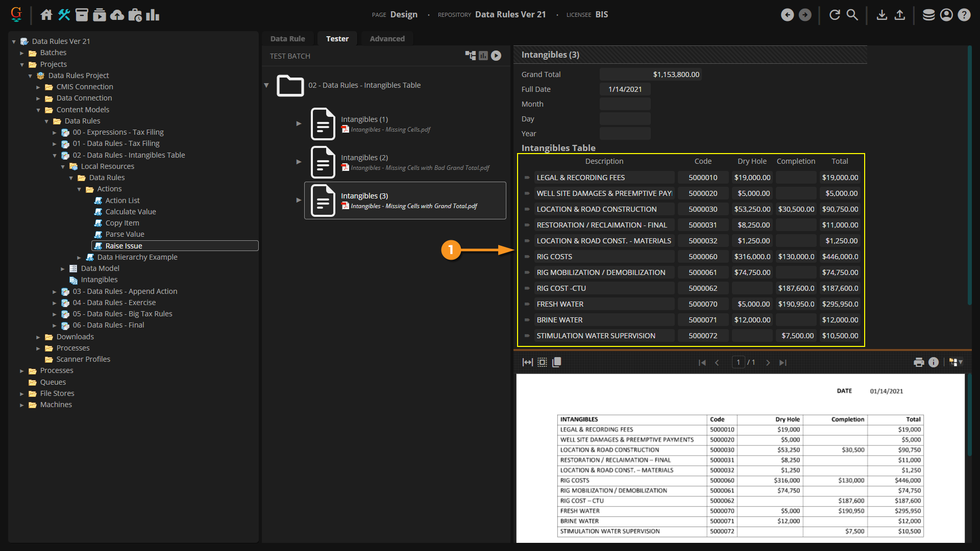Select the Calculate Value action

tap(131, 212)
